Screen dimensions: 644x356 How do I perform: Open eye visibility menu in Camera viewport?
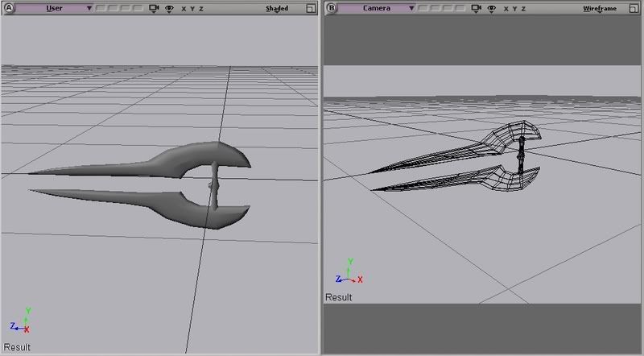(x=492, y=9)
